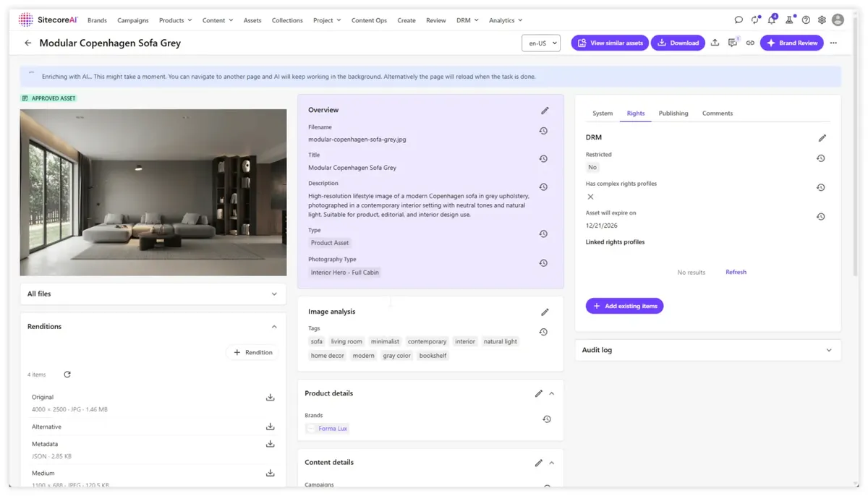
Task: Open the more options ellipsis menu
Action: [833, 43]
